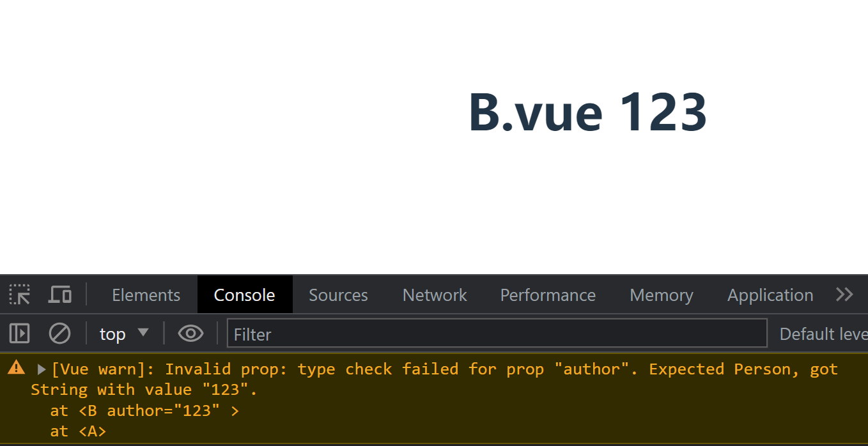Show the console sidebar panel icon
The width and height of the screenshot is (868, 446).
point(20,334)
